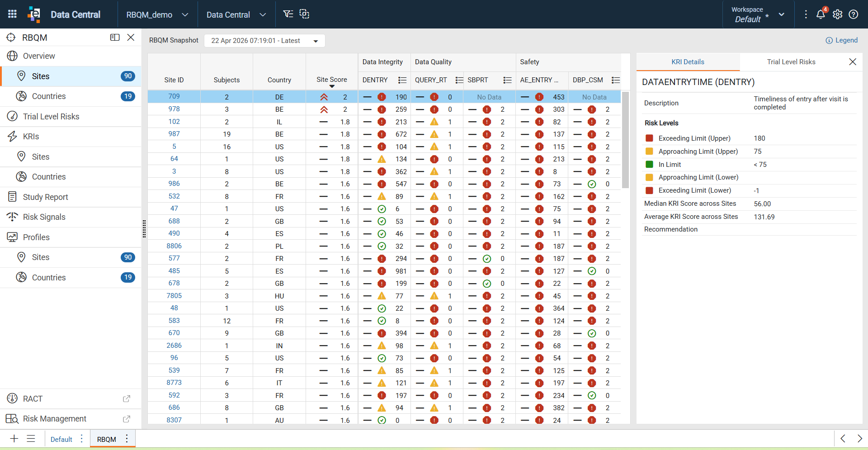Click the Data Central logo icon
This screenshot has height=450, width=868.
pyautogui.click(x=34, y=14)
